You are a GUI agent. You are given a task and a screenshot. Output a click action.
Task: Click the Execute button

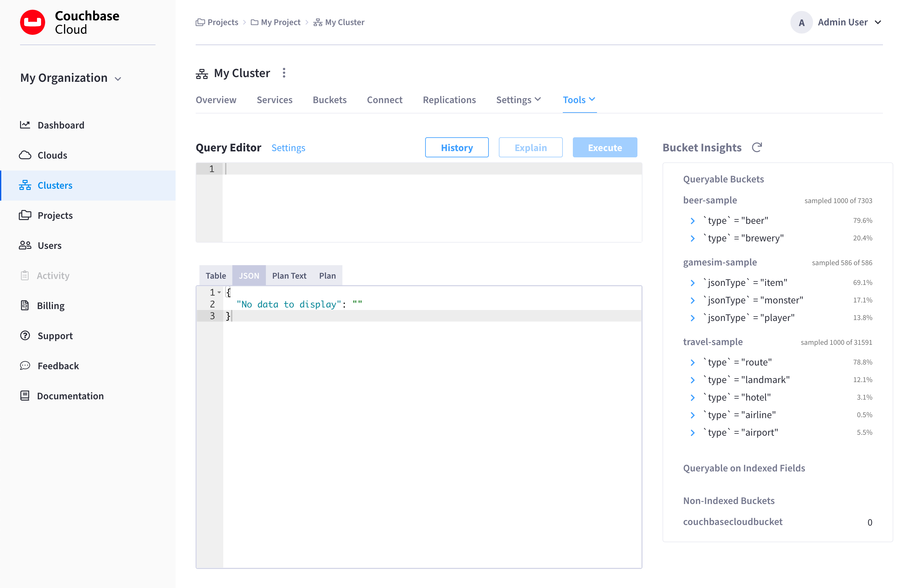click(x=605, y=148)
